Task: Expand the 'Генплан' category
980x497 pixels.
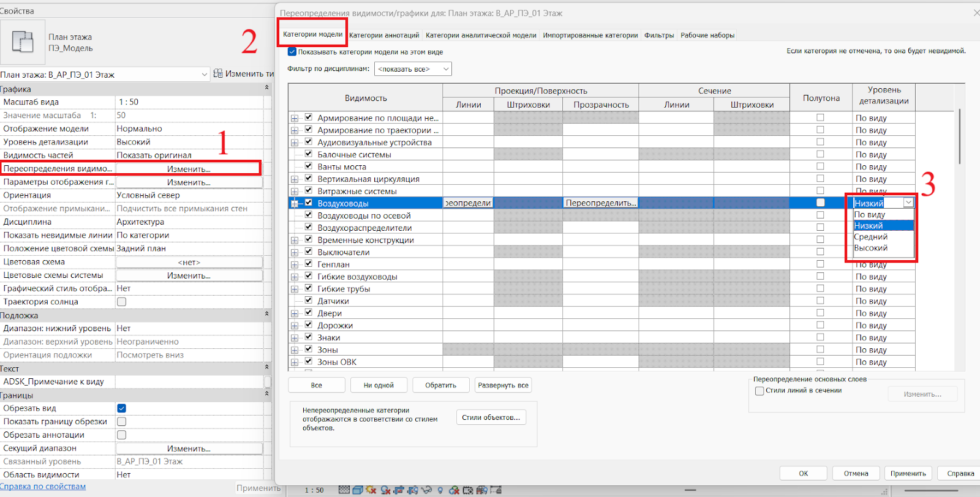Action: (295, 264)
